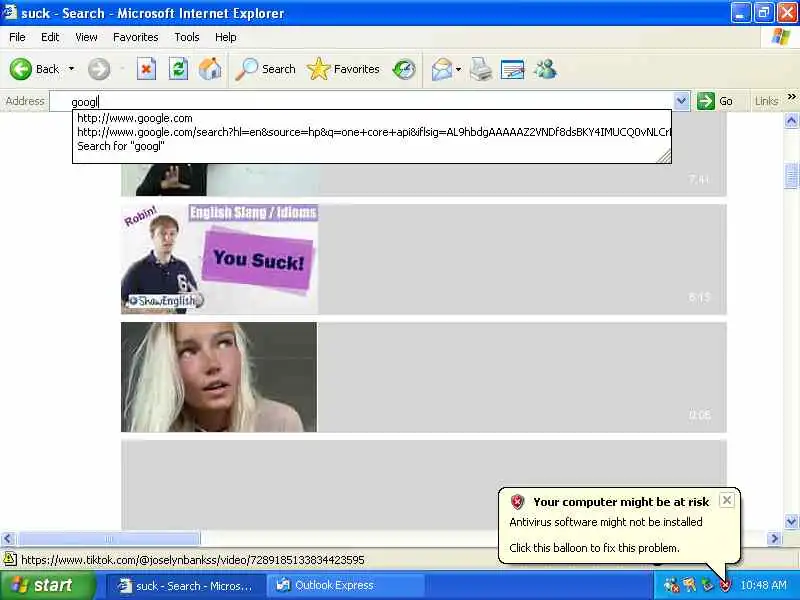
Task: Click the Edit page toolbar icon
Action: pos(513,69)
